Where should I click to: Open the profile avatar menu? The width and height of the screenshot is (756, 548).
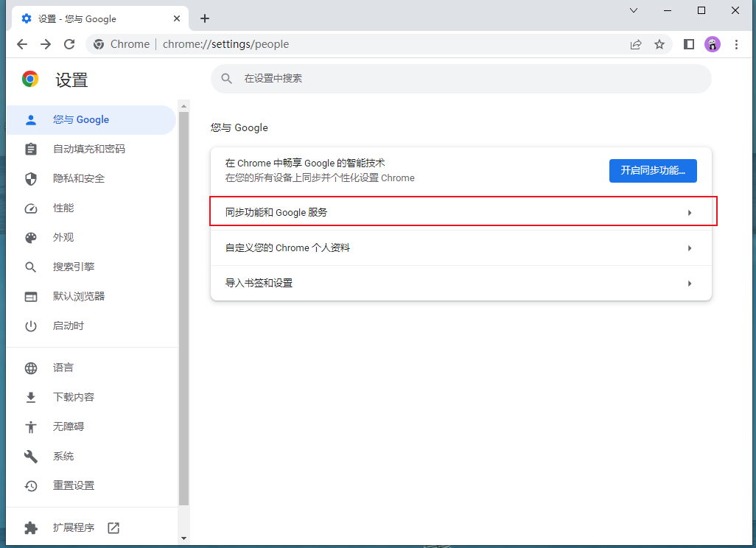pos(712,44)
